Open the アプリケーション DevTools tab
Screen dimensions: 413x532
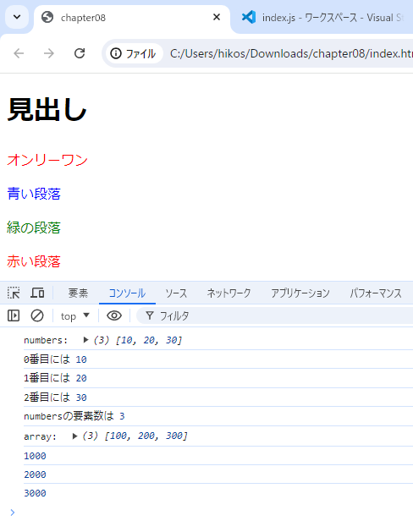click(300, 293)
